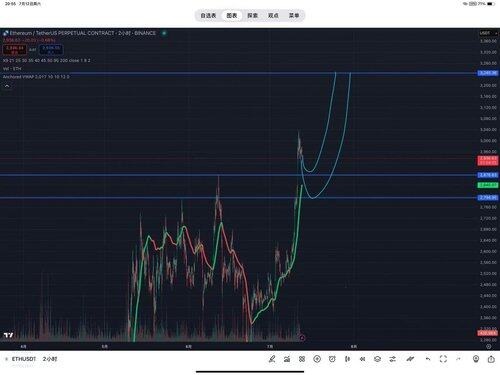
Task: Tap the share icon in the bottom bar
Action: pyautogui.click(x=491, y=359)
